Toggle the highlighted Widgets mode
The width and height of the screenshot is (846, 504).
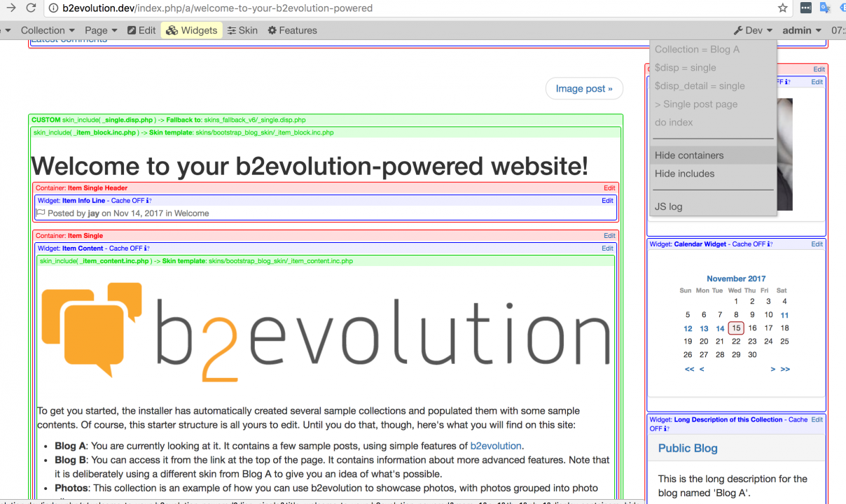[x=191, y=30]
